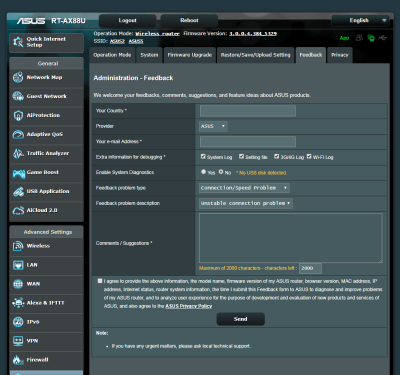Click the Game Boost gamepad icon
Viewport: 400px width, 375px height.
pos(18,173)
